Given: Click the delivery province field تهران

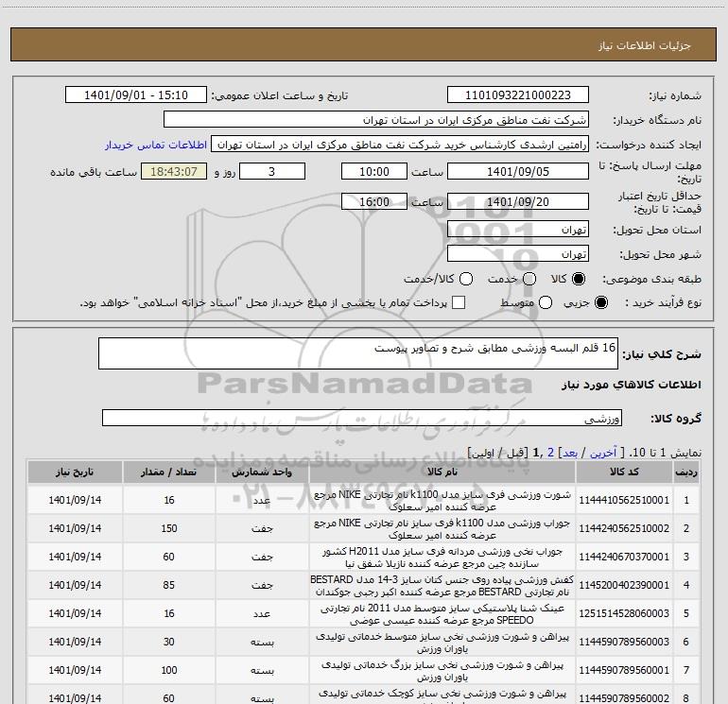Looking at the screenshot, I should click(518, 229).
